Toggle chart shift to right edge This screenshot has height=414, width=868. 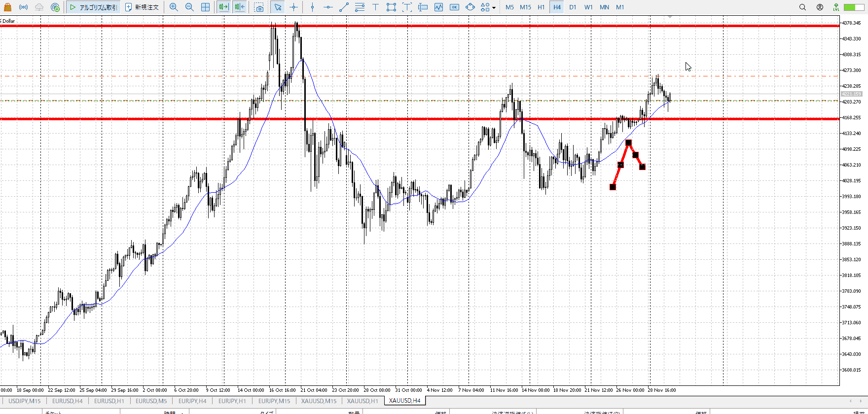click(240, 7)
